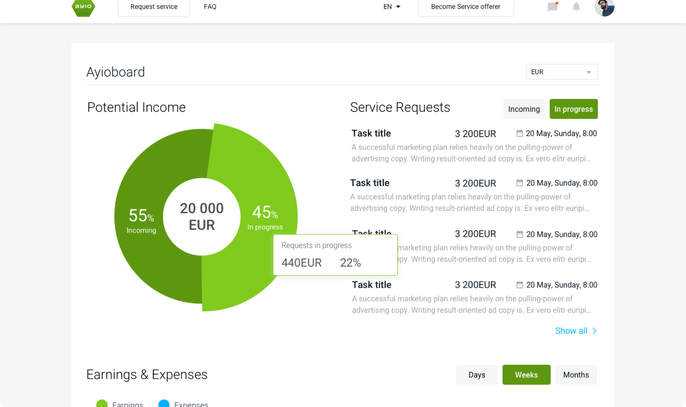686x407 pixels.
Task: Click Become Service offerer button
Action: [x=466, y=7]
